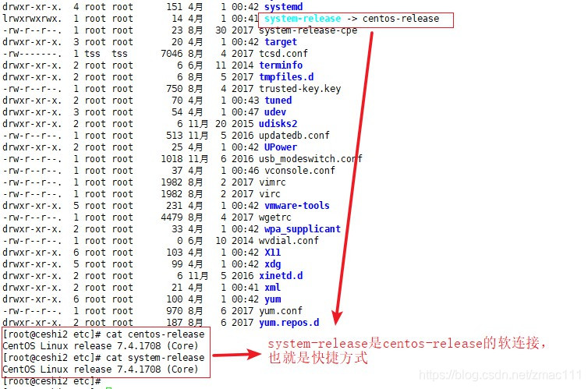
Task: Click the system-release symlink name
Action: point(303,19)
